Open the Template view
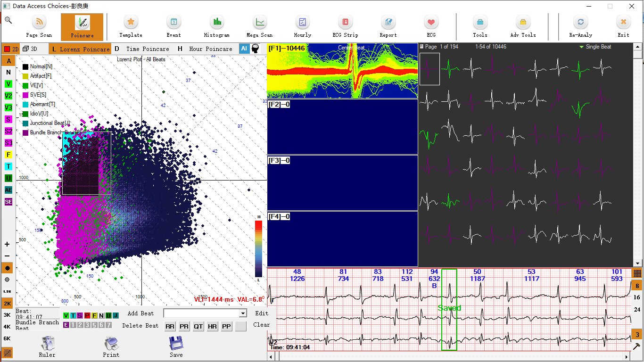 (131, 26)
